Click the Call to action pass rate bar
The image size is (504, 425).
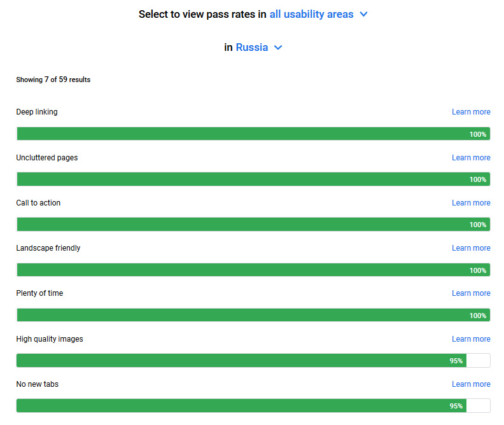253,224
